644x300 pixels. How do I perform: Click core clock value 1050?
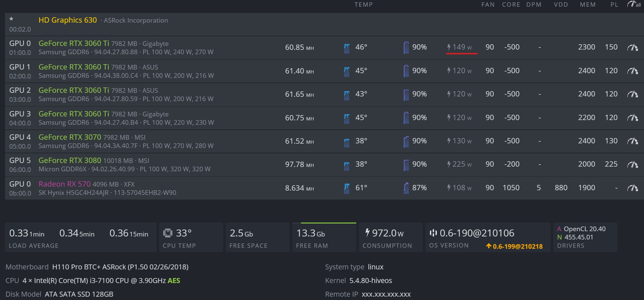[x=511, y=188]
